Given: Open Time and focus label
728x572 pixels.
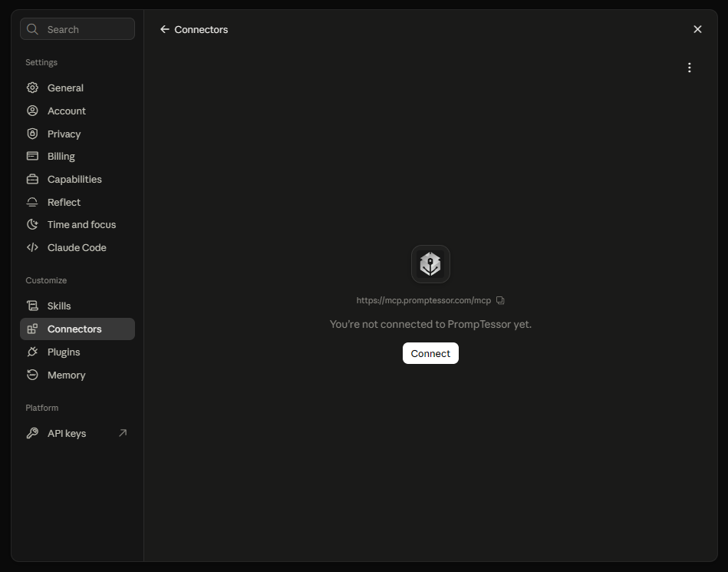Looking at the screenshot, I should click(82, 224).
